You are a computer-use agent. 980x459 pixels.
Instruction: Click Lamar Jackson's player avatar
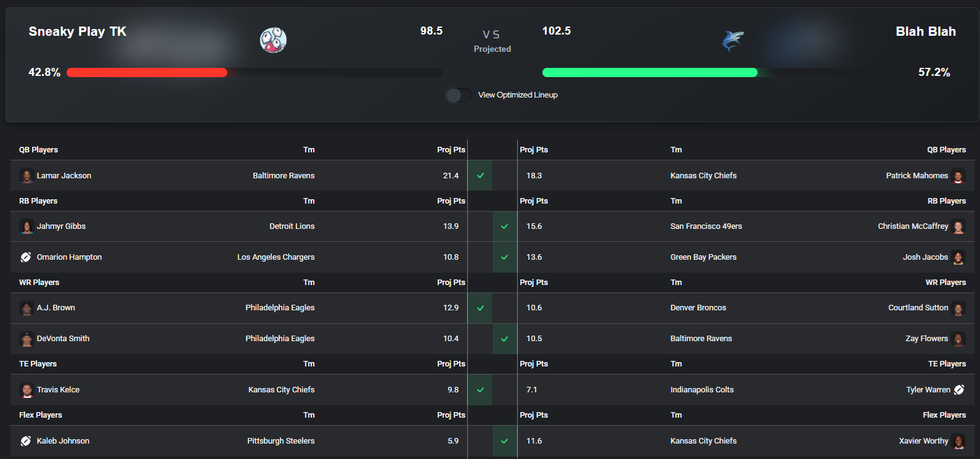27,176
